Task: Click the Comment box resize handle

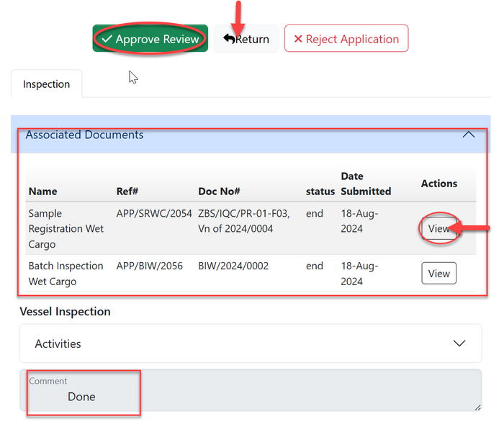Action: click(x=477, y=408)
